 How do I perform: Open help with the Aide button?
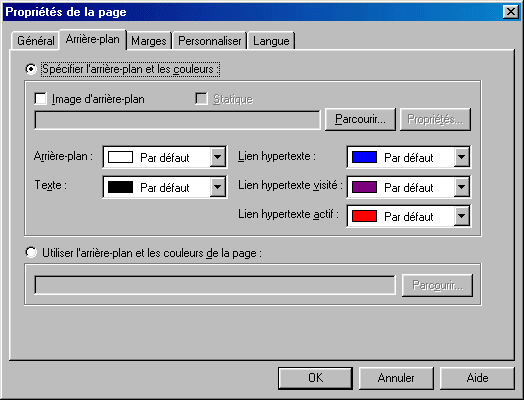click(x=477, y=378)
